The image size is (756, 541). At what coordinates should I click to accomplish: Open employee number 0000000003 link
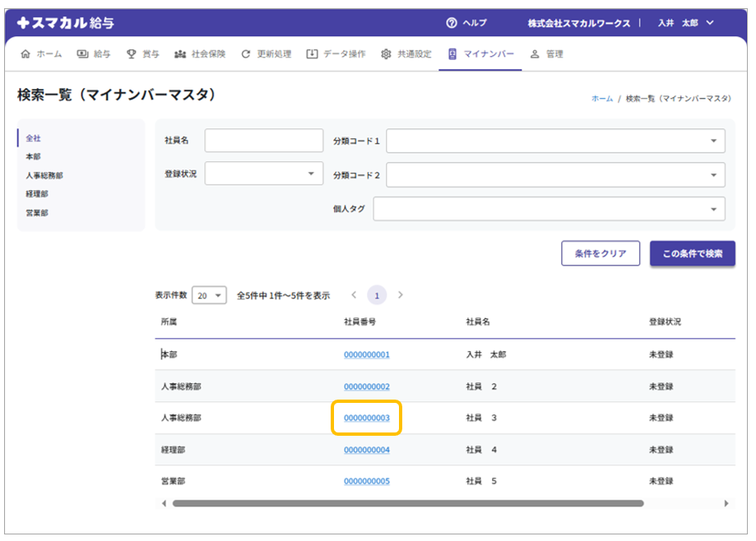367,418
